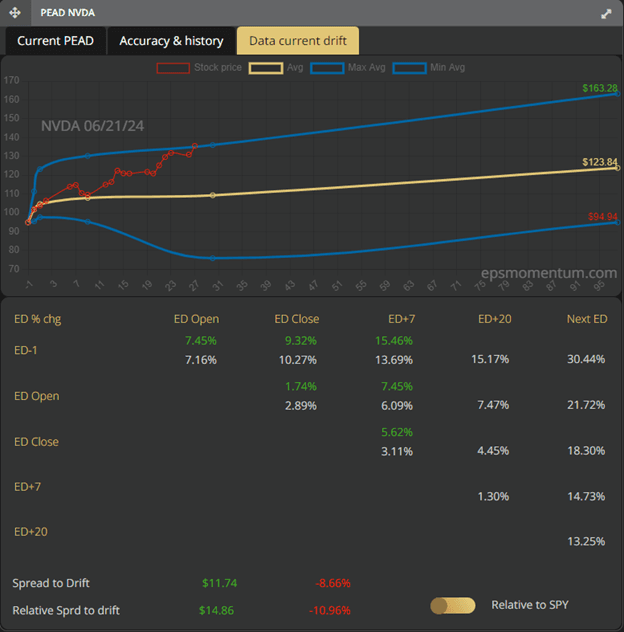Click the green 9.32% value
The width and height of the screenshot is (624, 632).
[x=301, y=341]
